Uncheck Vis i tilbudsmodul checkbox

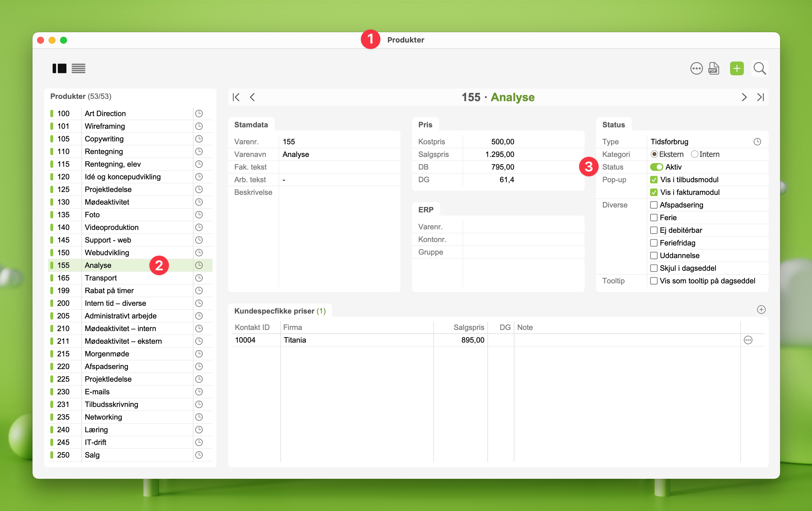pyautogui.click(x=654, y=180)
